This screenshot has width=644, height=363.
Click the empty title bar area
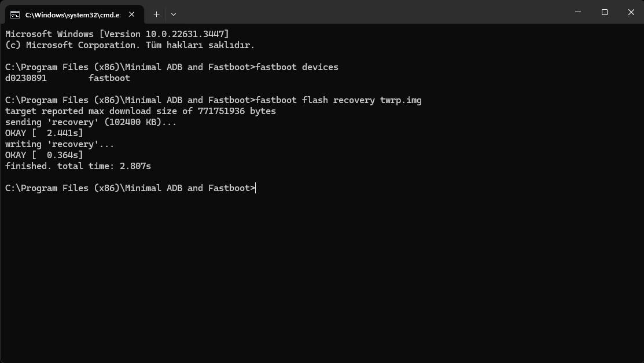tap(370, 12)
